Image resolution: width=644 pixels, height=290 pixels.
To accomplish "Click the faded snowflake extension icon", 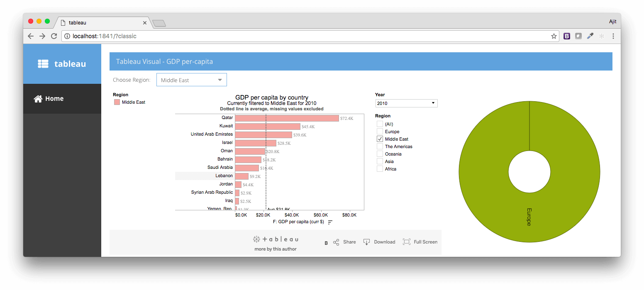I will click(602, 36).
